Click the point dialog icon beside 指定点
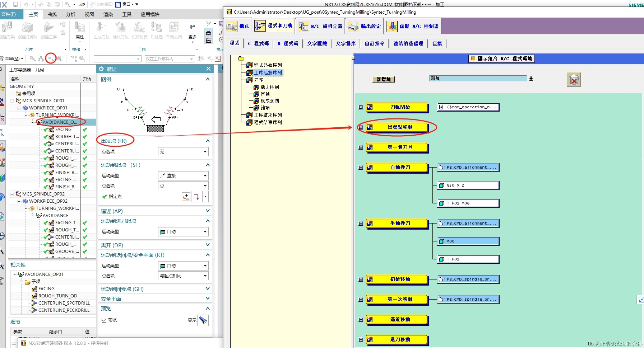This screenshot has width=644, height=348. click(x=186, y=197)
